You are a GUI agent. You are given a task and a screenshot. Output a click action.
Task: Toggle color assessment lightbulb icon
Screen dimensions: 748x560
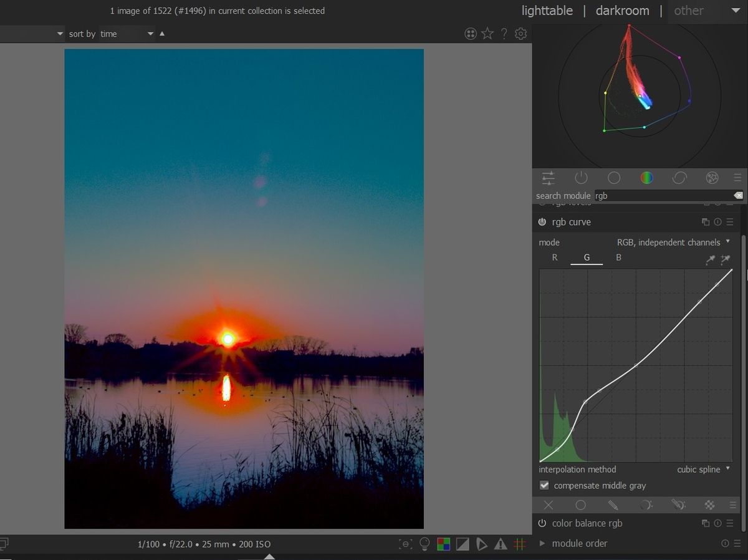click(425, 544)
